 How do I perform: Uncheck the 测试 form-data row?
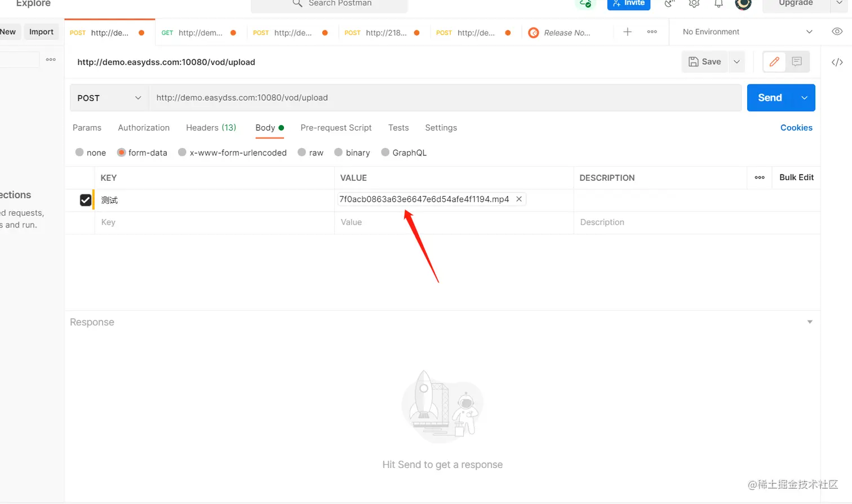[86, 200]
